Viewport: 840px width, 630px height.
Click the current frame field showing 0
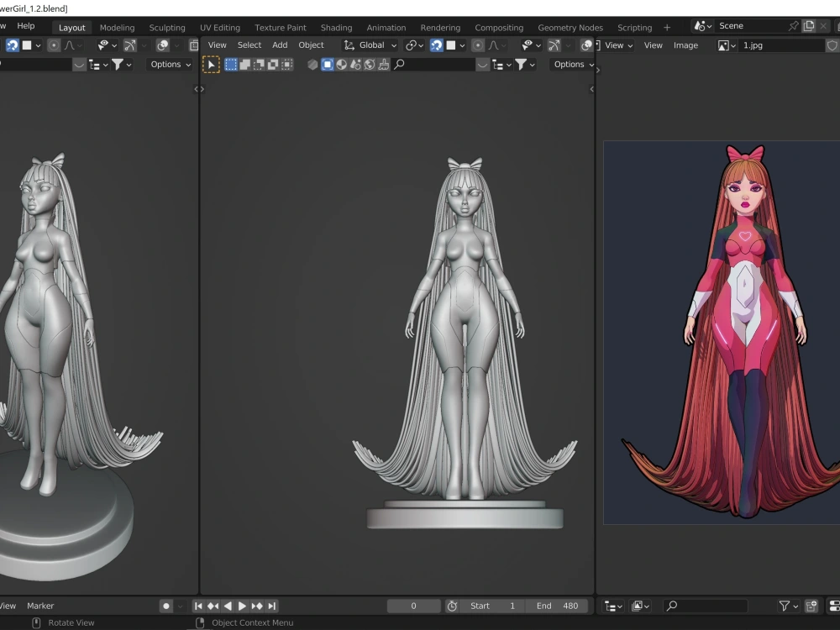point(413,606)
